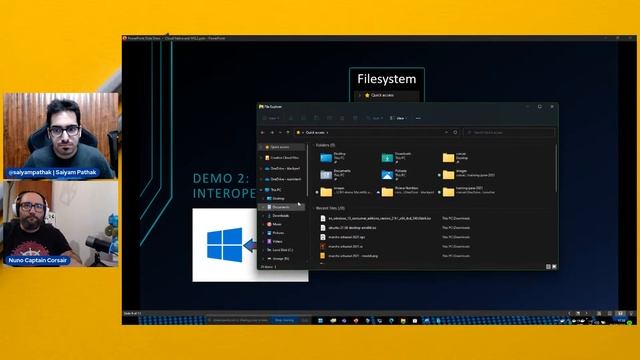Open the See more (…) toolbar menu
Image resolution: width=640 pixels, height=360 pixels.
pyautogui.click(x=418, y=118)
